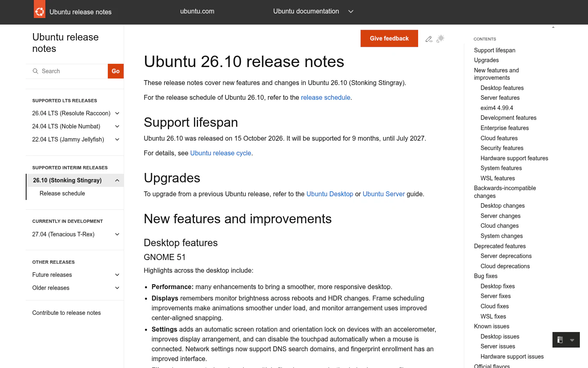Screen dimensions: 588x368
Task: Jump to System changes in contents
Action: [x=501, y=236]
